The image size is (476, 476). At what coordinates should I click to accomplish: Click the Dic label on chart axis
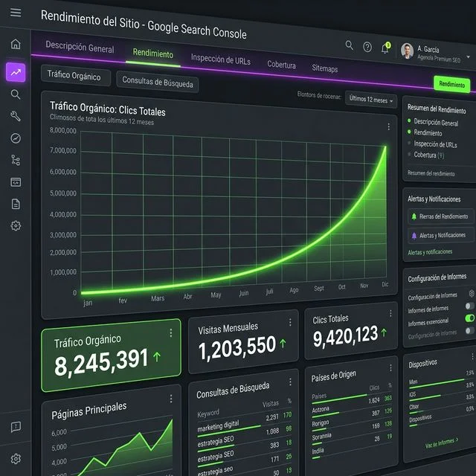[x=385, y=284]
